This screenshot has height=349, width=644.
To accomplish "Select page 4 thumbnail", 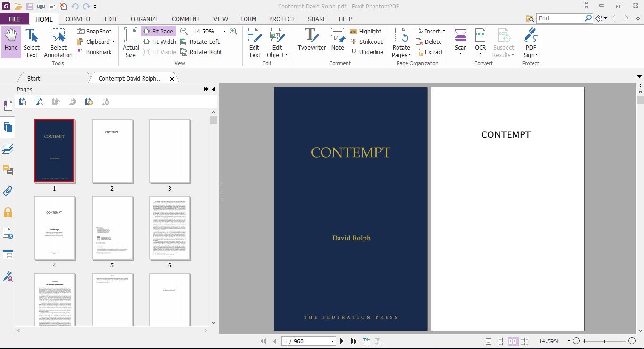I will point(55,228).
